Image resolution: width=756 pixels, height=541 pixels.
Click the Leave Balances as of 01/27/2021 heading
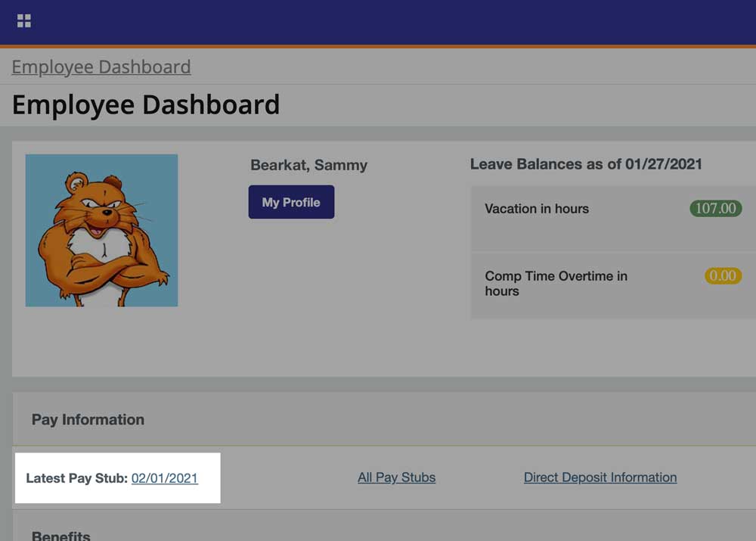pyautogui.click(x=586, y=164)
